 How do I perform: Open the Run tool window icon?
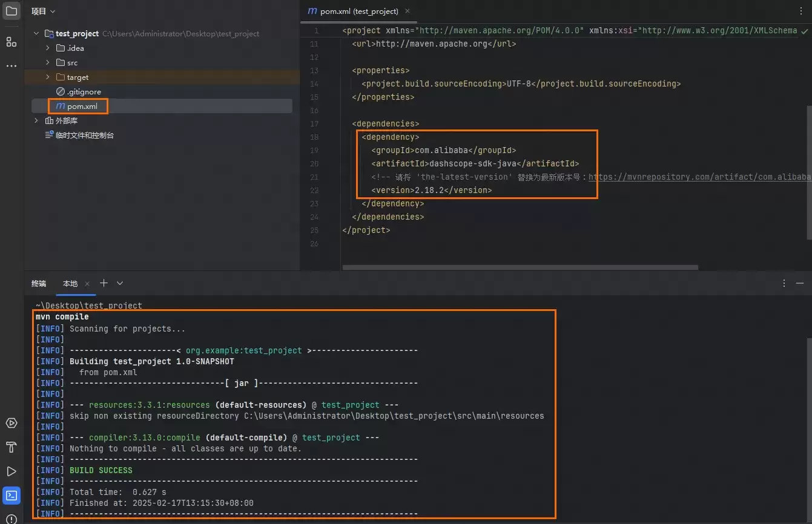point(12,471)
